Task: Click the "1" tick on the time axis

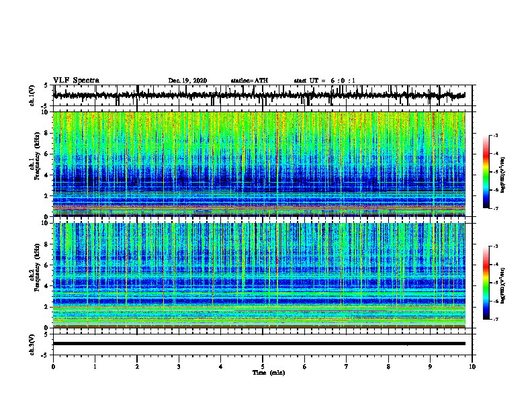Action: pos(95,367)
